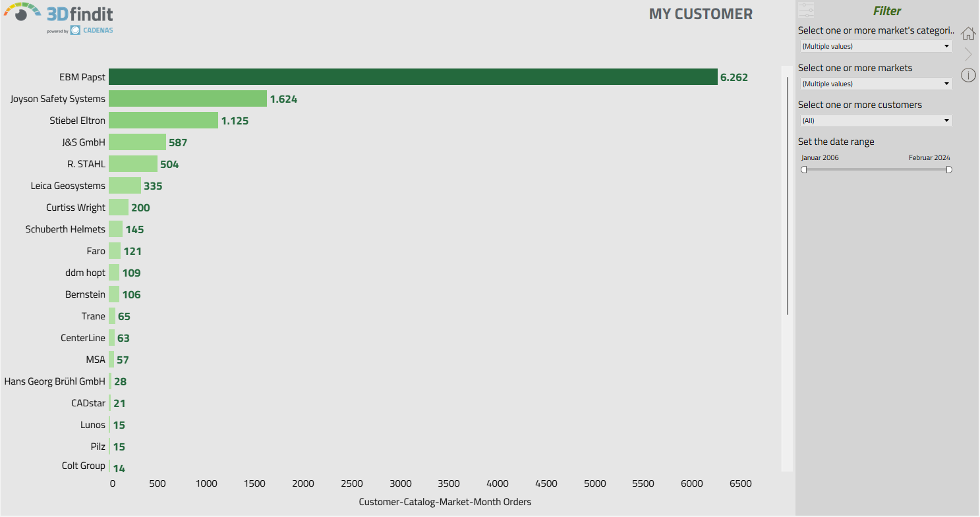Click the Stiebel Eltron bar
Viewport: 980px width, 517px height.
tap(163, 121)
